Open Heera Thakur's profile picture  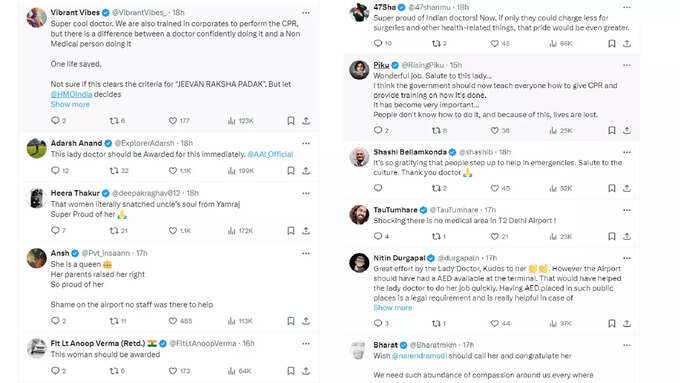coord(36,198)
